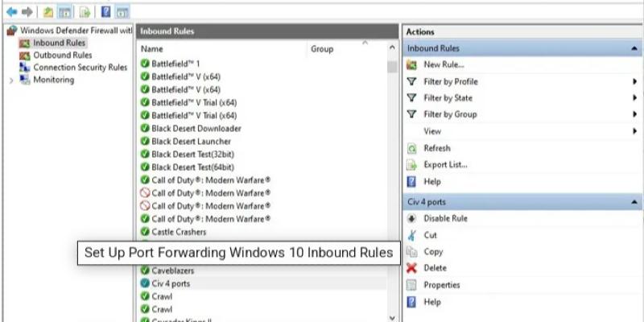
Task: Expand the Monitoring tree node
Action: tap(11, 80)
